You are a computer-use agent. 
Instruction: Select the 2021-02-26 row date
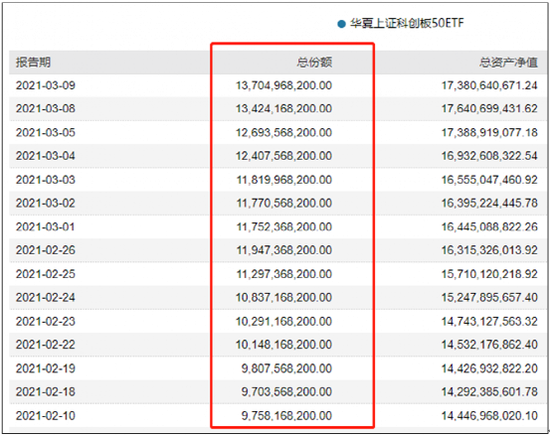pyautogui.click(x=46, y=250)
